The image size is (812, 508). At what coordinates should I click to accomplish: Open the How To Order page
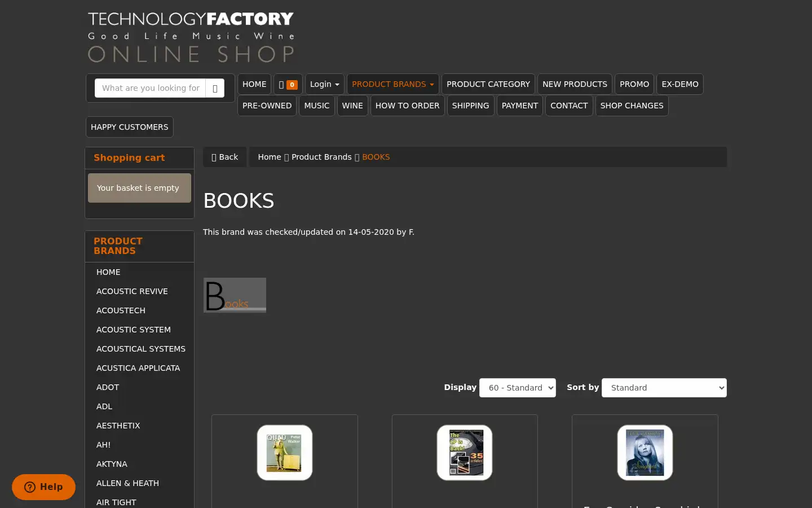[407, 106]
